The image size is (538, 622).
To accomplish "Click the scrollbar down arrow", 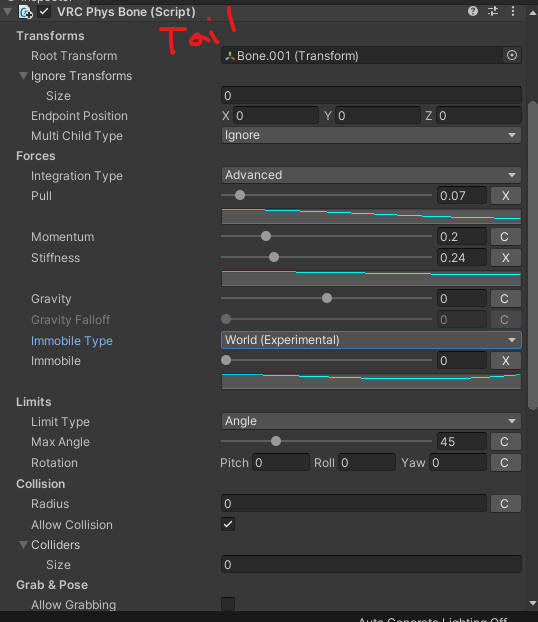I will click(533, 603).
